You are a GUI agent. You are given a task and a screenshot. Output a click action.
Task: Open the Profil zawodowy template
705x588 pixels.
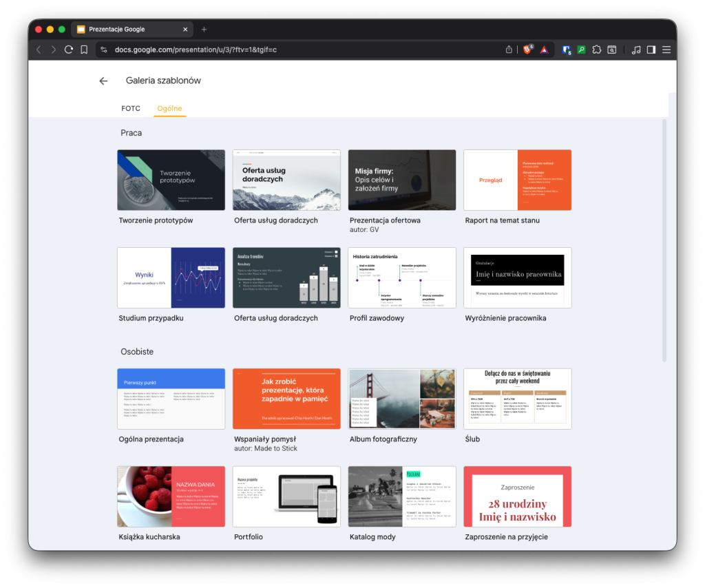click(x=402, y=277)
